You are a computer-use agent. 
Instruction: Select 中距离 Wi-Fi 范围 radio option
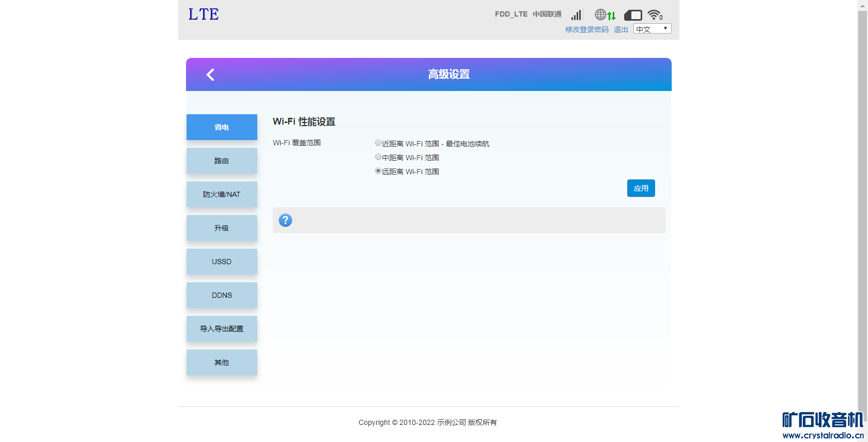pyautogui.click(x=378, y=157)
